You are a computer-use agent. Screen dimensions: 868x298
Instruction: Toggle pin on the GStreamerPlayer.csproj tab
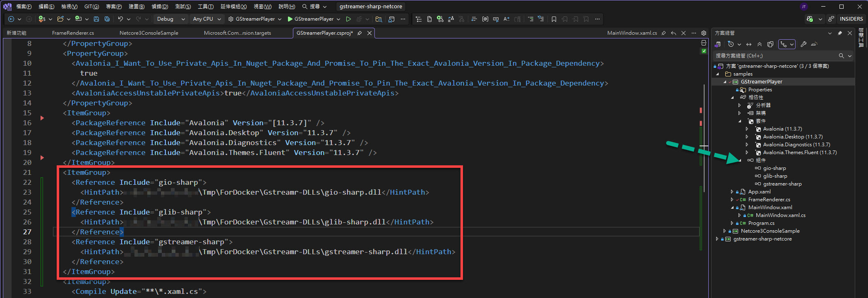(360, 33)
